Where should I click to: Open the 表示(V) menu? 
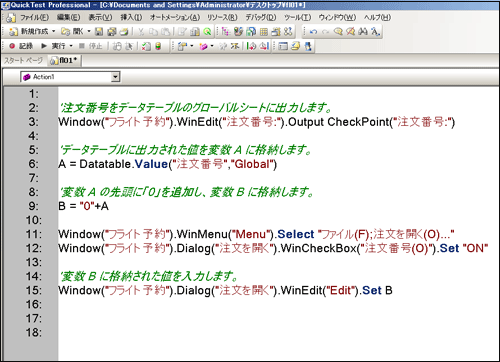[100, 17]
